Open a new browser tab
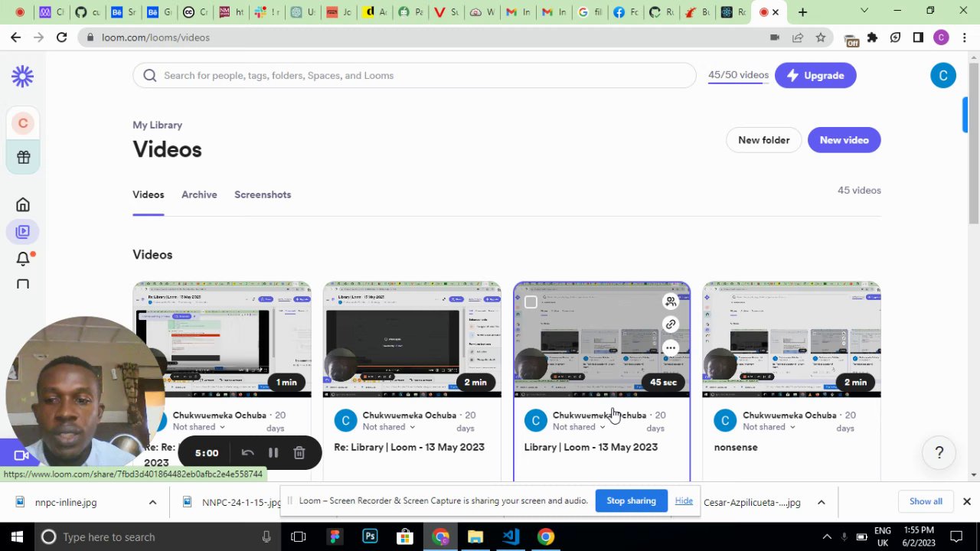 (802, 12)
